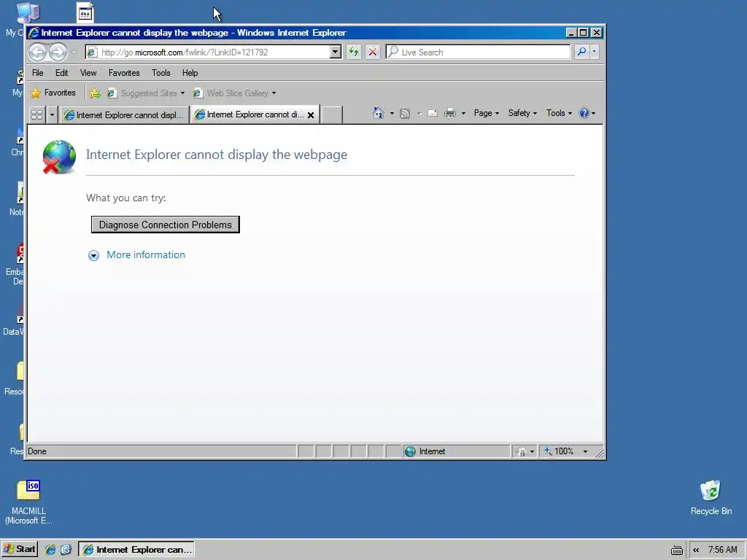Screen dimensions: 747x560
Task: Expand hidden tray icons chevron
Action: tap(696, 550)
